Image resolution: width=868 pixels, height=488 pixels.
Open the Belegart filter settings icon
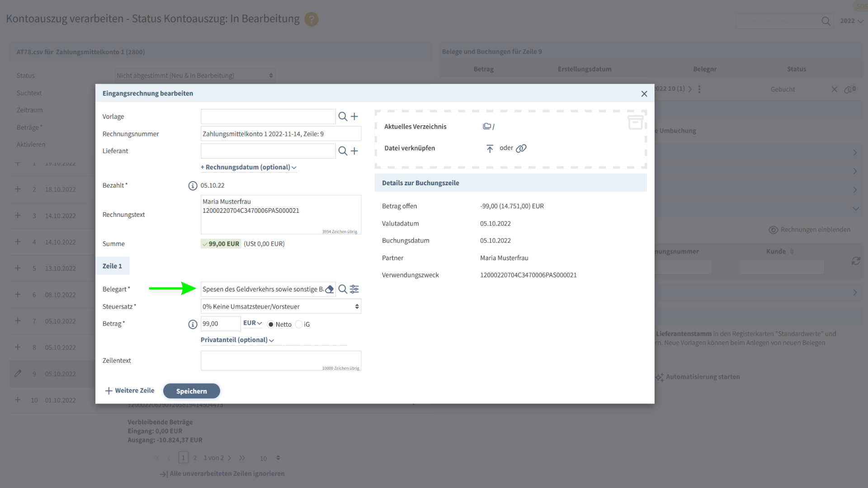(x=354, y=289)
